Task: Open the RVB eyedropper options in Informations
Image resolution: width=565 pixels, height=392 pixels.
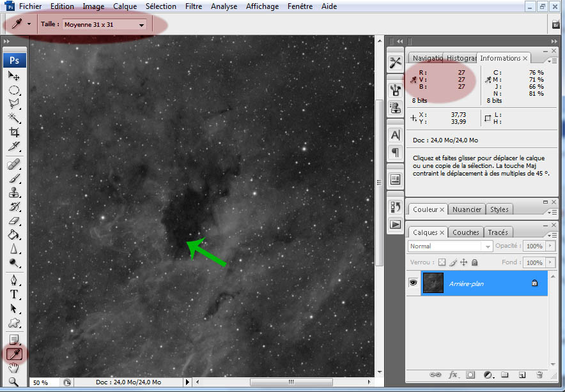Action: pyautogui.click(x=414, y=80)
